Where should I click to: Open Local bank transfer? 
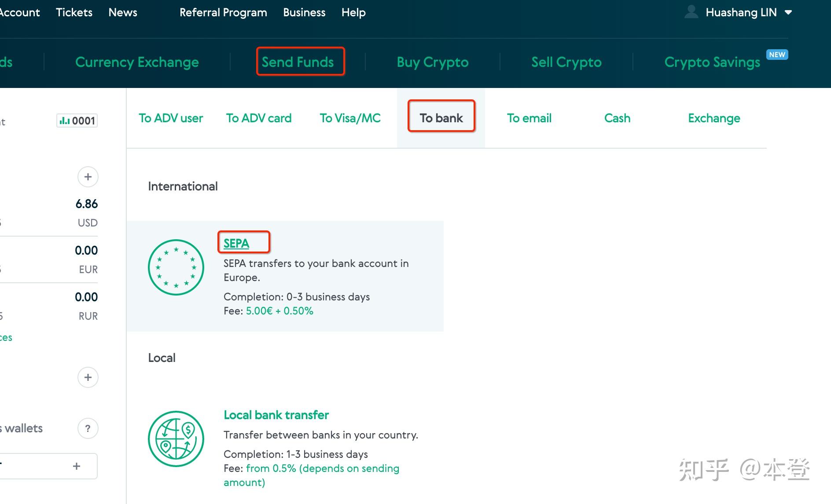[276, 415]
